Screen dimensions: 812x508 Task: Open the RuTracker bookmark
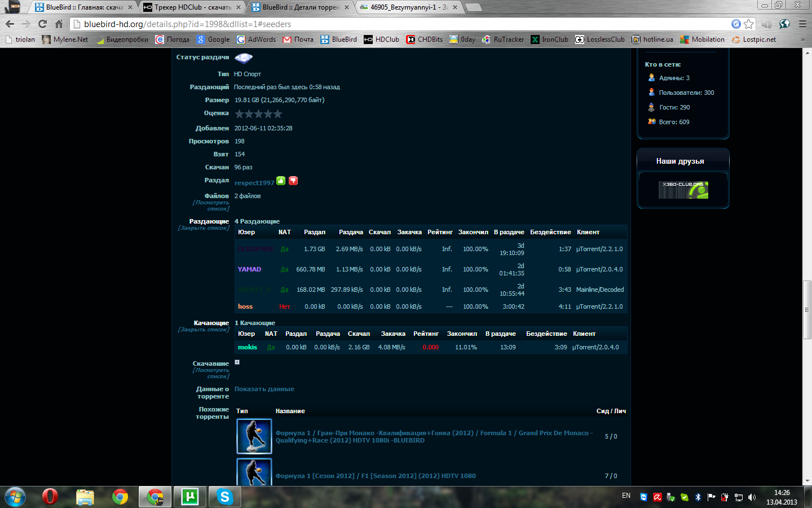point(504,40)
